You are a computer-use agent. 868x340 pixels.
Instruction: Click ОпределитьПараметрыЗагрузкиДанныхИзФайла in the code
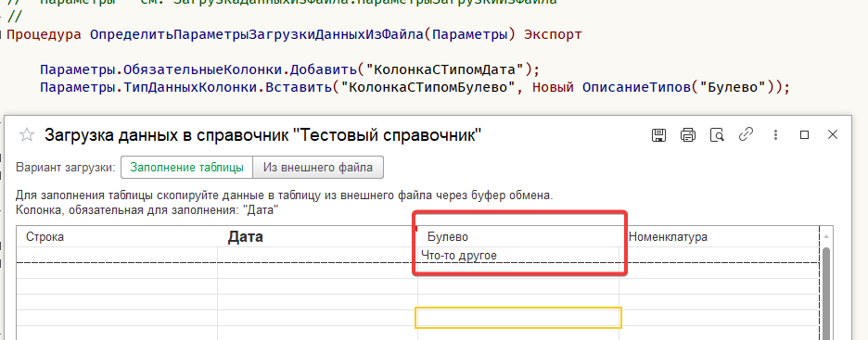pyautogui.click(x=257, y=35)
